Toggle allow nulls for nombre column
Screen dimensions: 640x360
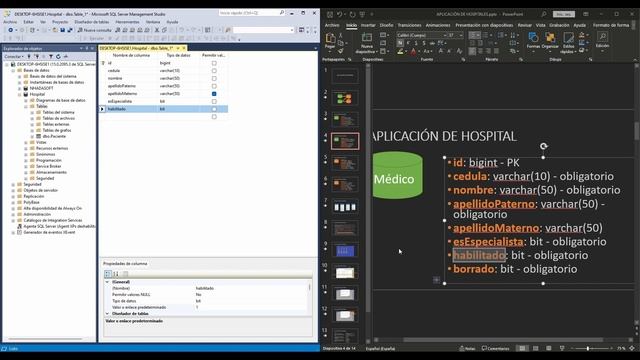coord(214,78)
